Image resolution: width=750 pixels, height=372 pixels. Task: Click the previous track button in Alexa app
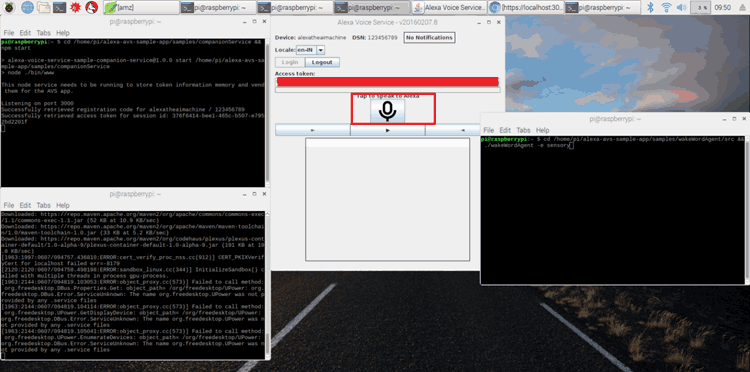point(313,130)
